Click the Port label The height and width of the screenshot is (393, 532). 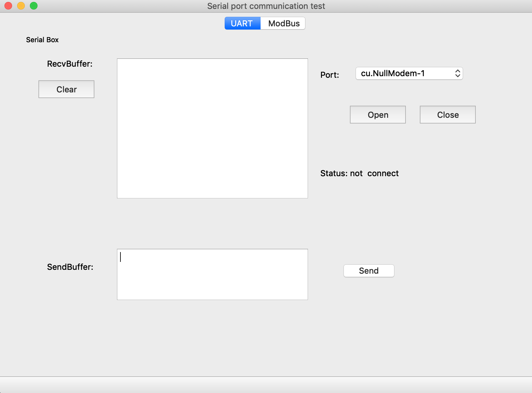(330, 75)
